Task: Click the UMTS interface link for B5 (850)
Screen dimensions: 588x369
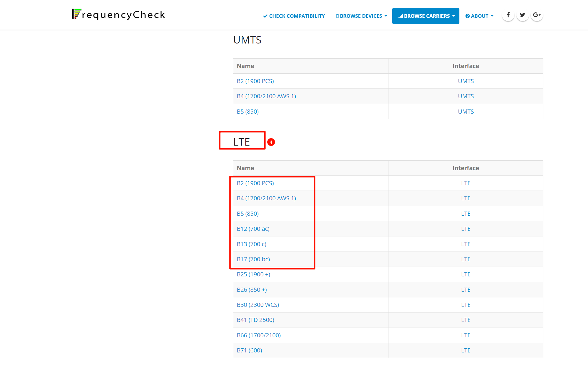Action: pos(466,112)
